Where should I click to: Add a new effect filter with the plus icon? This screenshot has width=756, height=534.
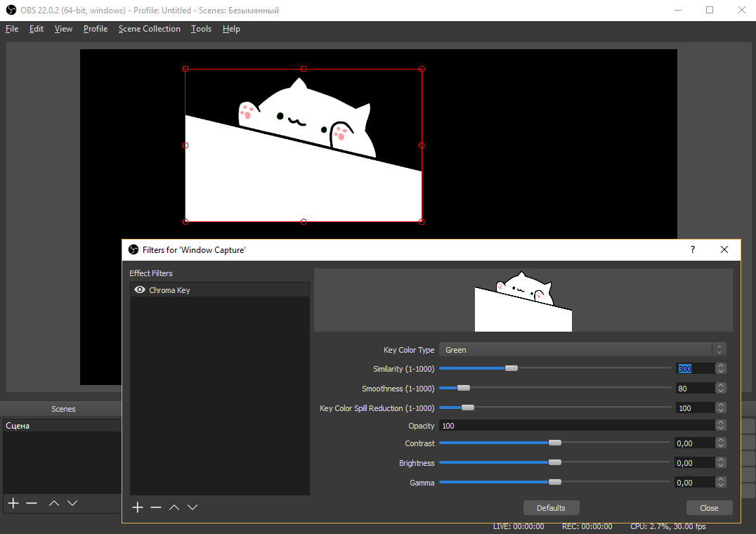point(138,507)
